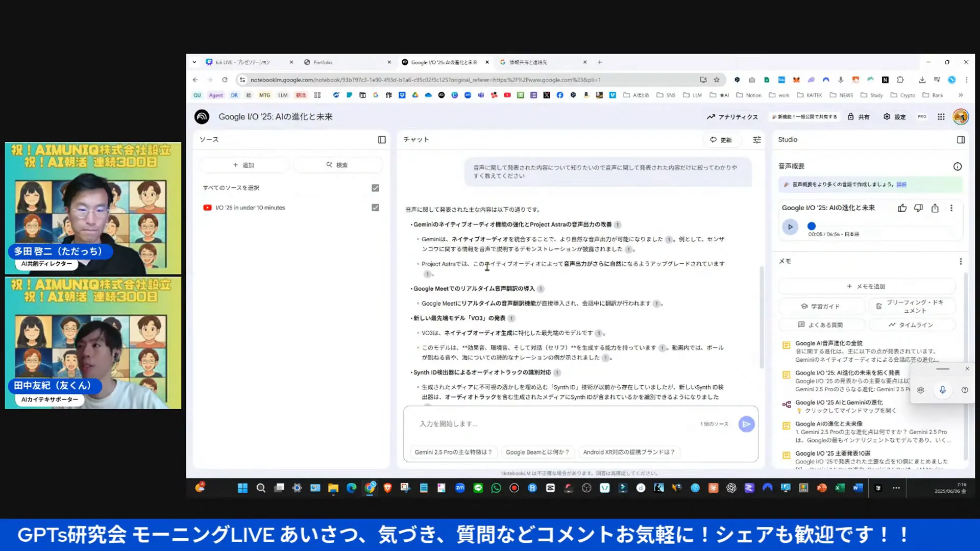
Task: Open the note Google AI音声進化の全貌
Action: pyautogui.click(x=866, y=352)
